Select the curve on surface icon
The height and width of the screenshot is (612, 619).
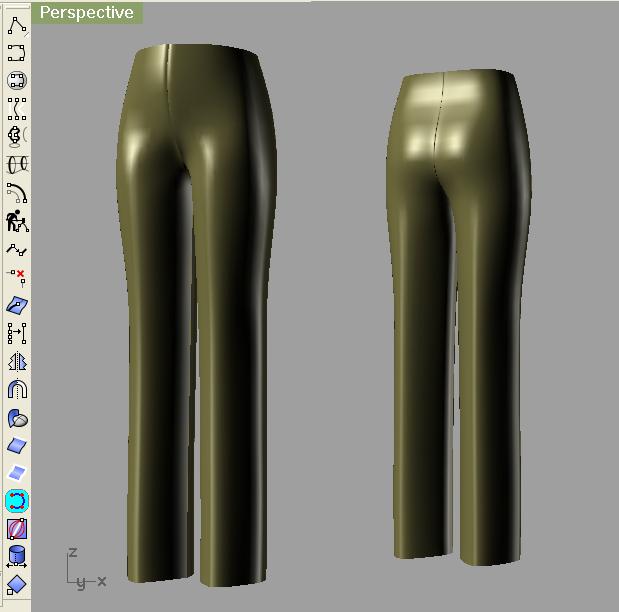(x=17, y=305)
